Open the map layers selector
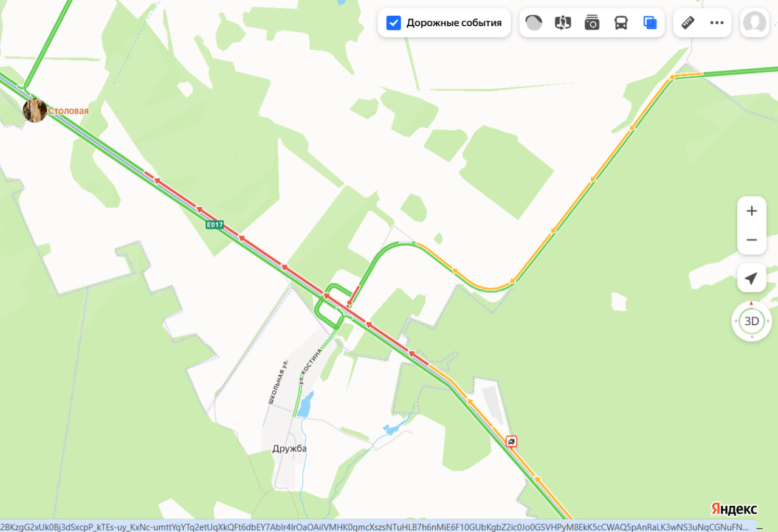The image size is (778, 532). [x=650, y=23]
